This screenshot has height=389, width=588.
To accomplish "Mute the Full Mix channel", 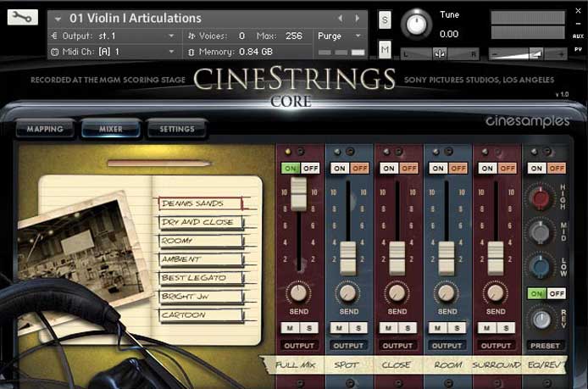I will 291,328.
